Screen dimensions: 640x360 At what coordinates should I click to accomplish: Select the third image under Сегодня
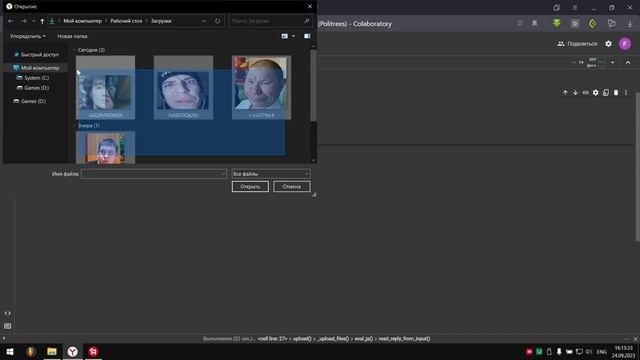coord(261,88)
